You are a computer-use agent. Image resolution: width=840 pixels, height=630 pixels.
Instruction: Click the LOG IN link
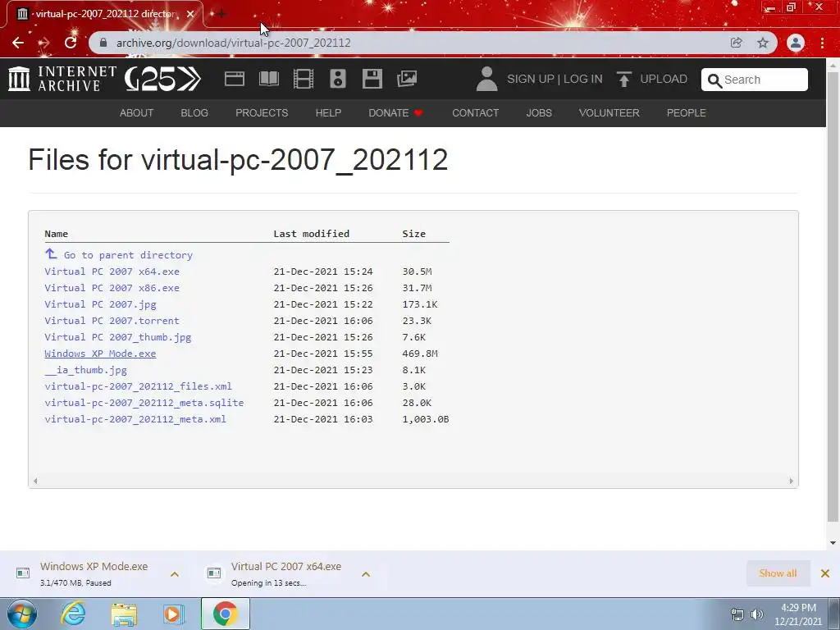tap(583, 80)
